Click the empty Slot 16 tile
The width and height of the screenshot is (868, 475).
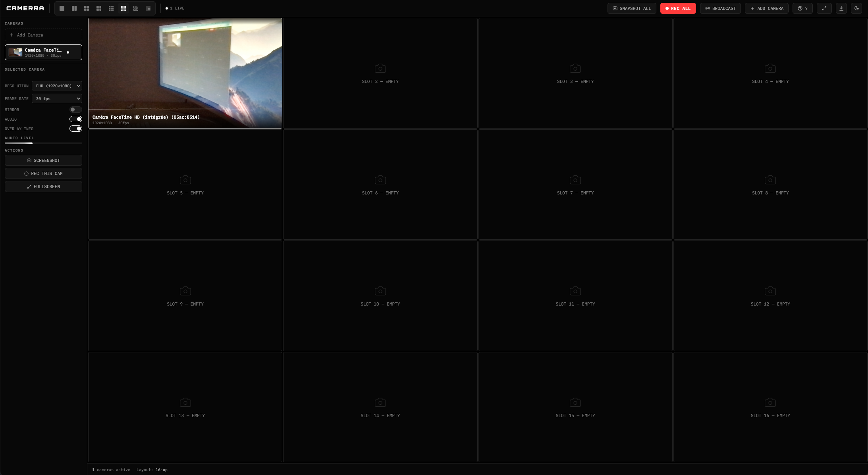(x=770, y=407)
